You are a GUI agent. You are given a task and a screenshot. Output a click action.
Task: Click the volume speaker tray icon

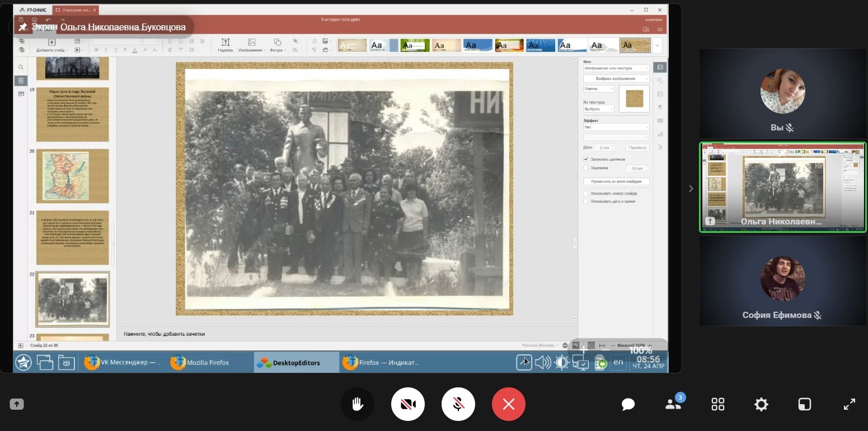[542, 363]
